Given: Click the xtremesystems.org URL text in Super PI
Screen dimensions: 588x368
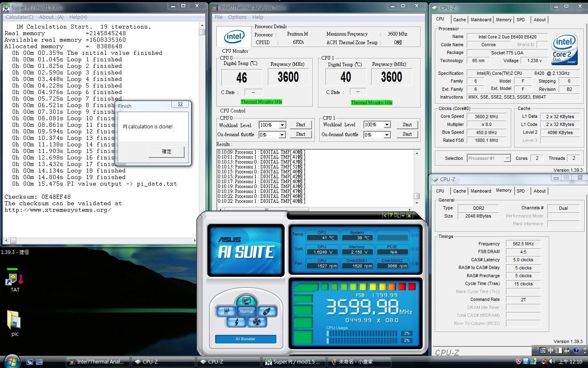Looking at the screenshot, I should point(58,210).
